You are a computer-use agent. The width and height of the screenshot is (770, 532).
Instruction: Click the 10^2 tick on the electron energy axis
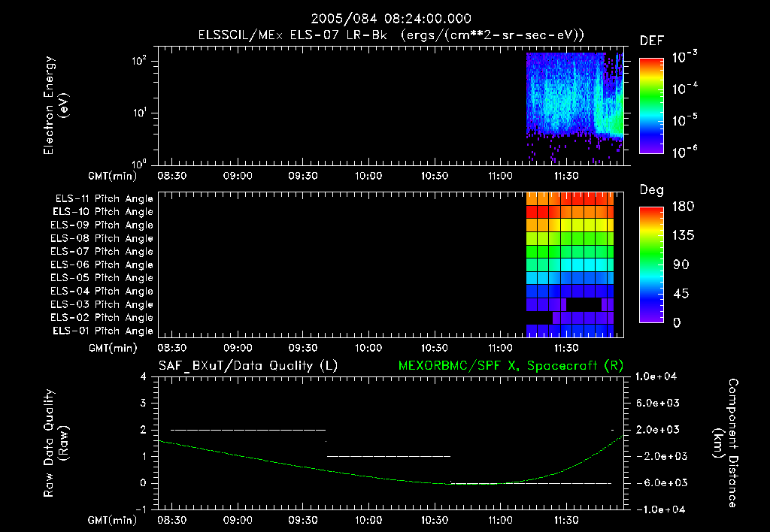click(139, 61)
